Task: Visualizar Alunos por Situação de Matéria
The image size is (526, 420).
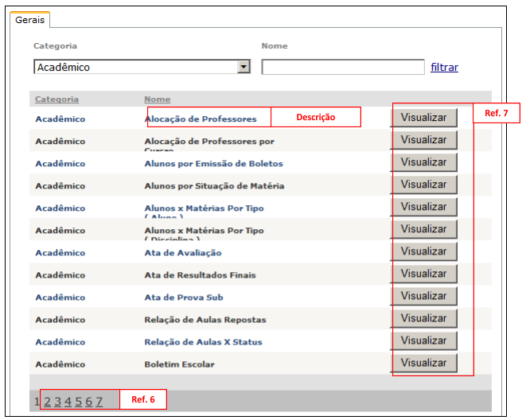Action: click(424, 185)
